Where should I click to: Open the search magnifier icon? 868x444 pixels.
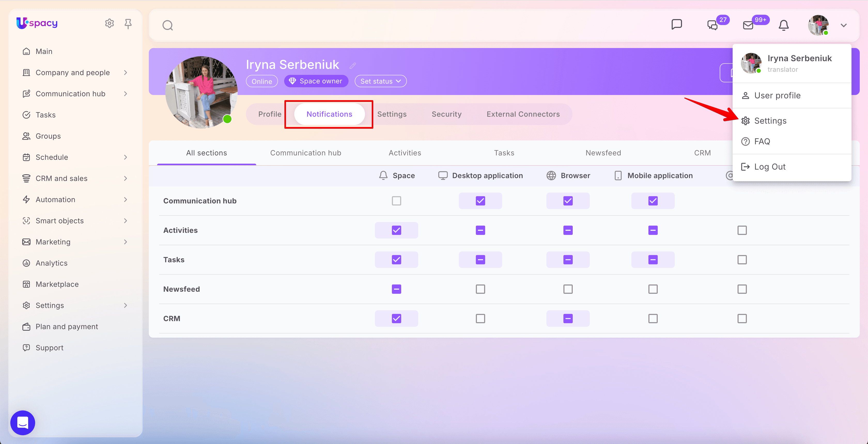167,25
